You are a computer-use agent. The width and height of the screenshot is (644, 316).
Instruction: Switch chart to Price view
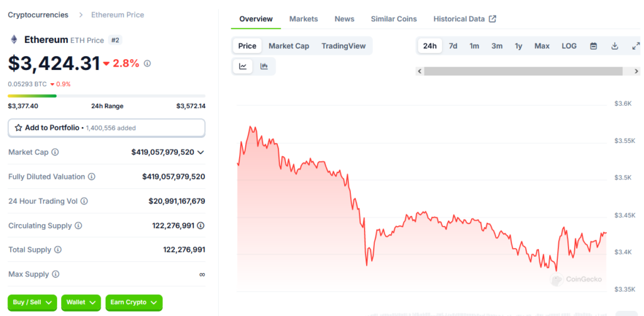coord(247,46)
